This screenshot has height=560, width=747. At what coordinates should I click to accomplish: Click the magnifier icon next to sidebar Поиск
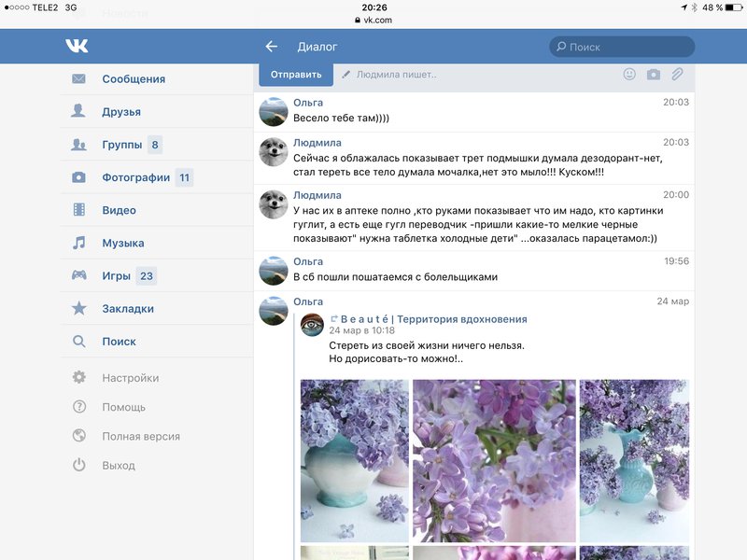[x=79, y=341]
